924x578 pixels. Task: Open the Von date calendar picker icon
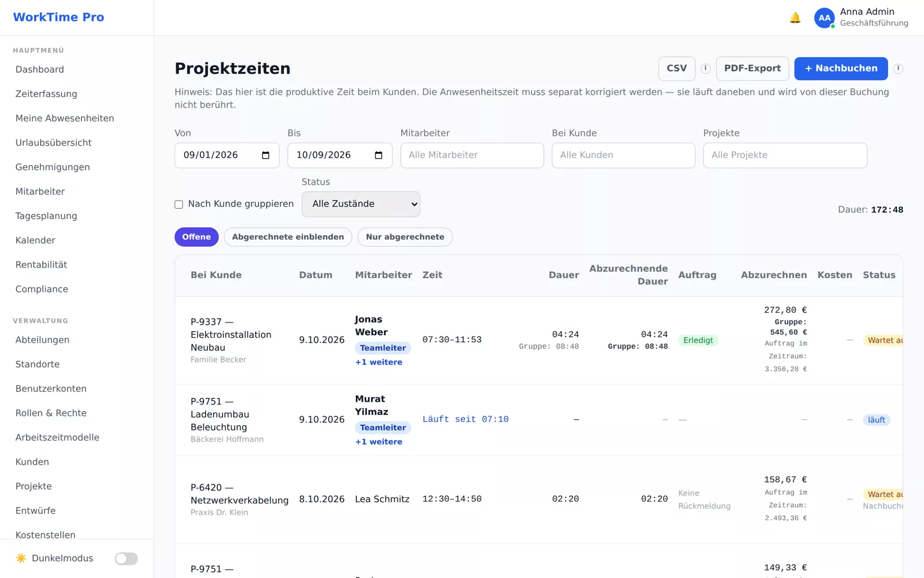click(x=266, y=155)
